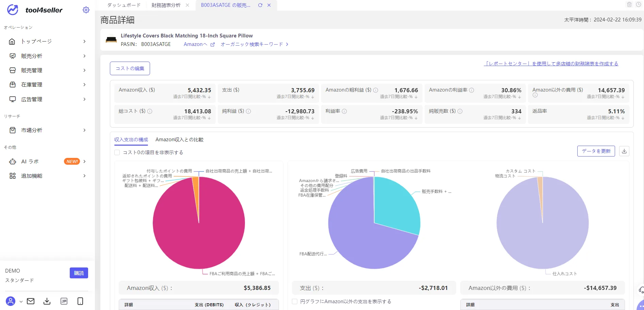Check 円グラフにAmazon以外の支出を表示する checkbox
The image size is (644, 310).
point(295,301)
